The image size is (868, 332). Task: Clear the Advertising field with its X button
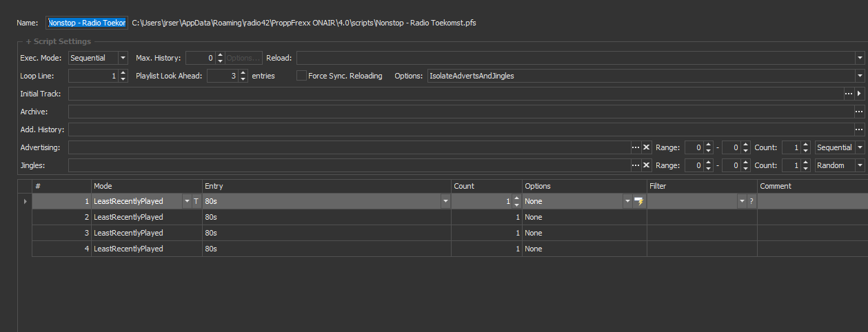click(x=647, y=147)
